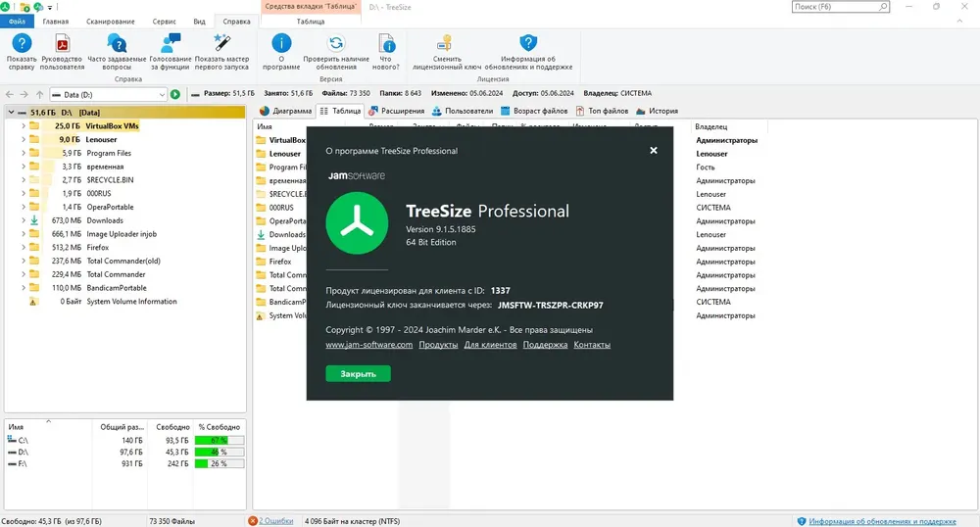Open the PDF user manual icon
The height and width of the screenshot is (527, 980).
62,44
